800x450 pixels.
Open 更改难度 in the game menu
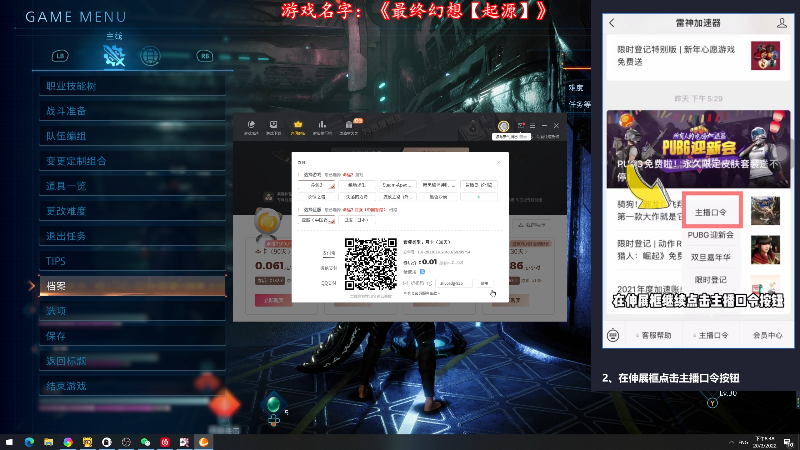(132, 211)
